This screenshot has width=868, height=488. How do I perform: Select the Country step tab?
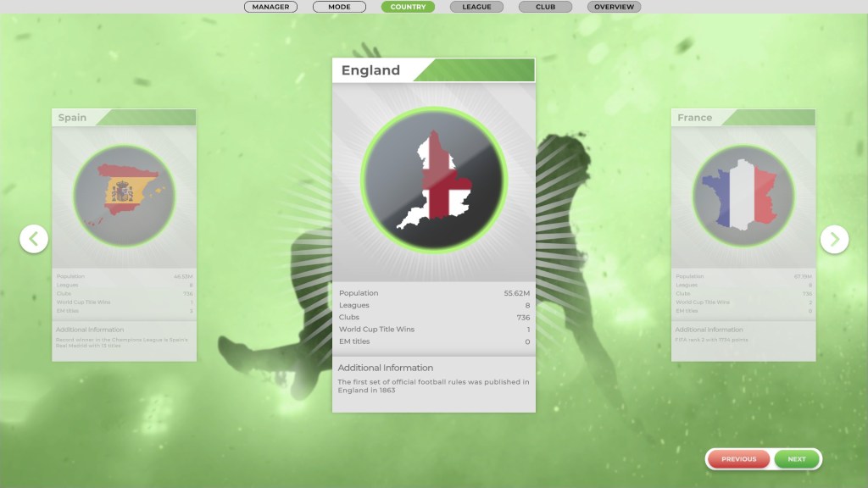point(408,7)
